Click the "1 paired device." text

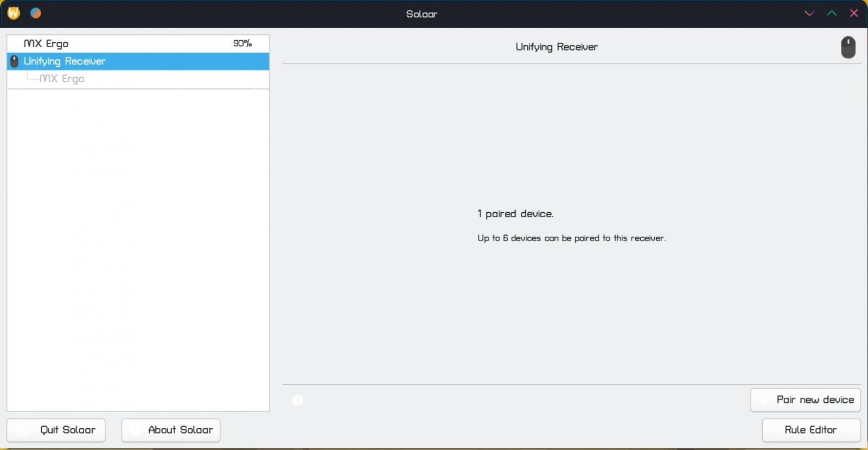(515, 214)
